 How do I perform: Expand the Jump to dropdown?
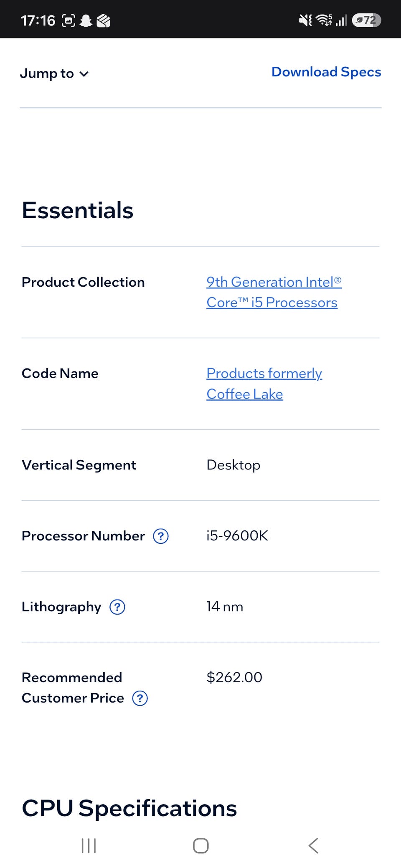point(55,74)
